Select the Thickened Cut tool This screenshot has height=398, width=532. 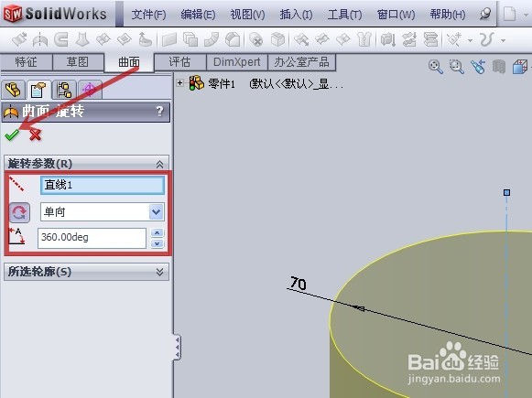point(409,39)
